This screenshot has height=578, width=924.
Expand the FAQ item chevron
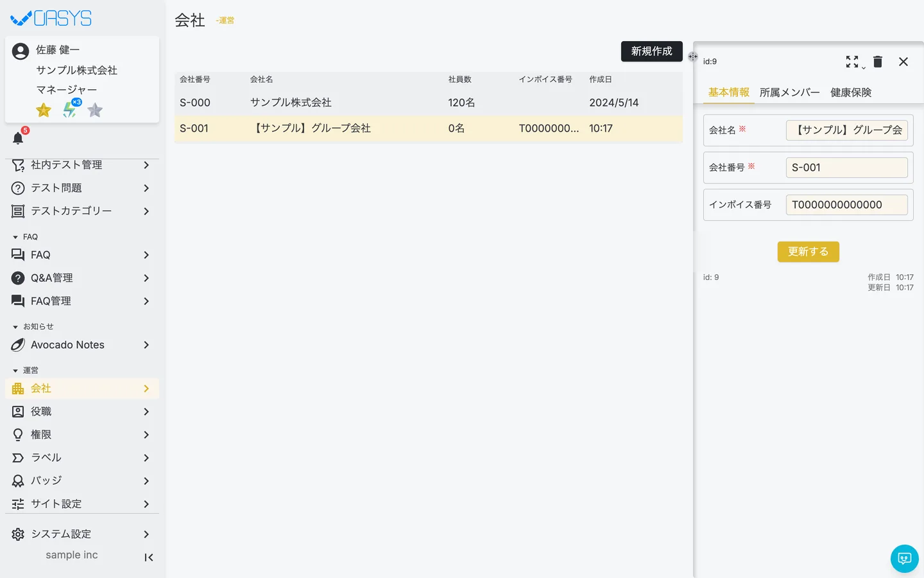pos(146,255)
